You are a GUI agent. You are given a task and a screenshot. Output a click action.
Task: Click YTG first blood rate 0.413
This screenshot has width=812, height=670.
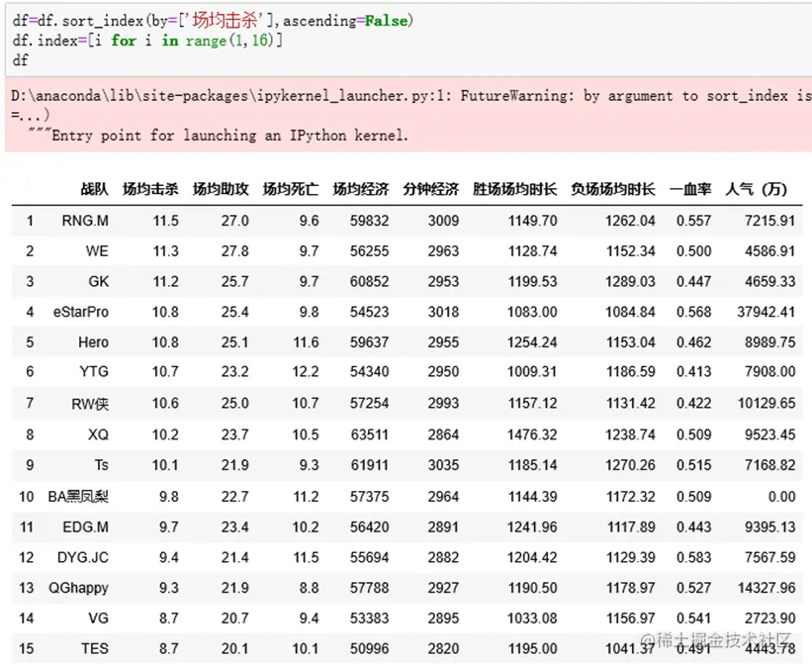(x=693, y=371)
